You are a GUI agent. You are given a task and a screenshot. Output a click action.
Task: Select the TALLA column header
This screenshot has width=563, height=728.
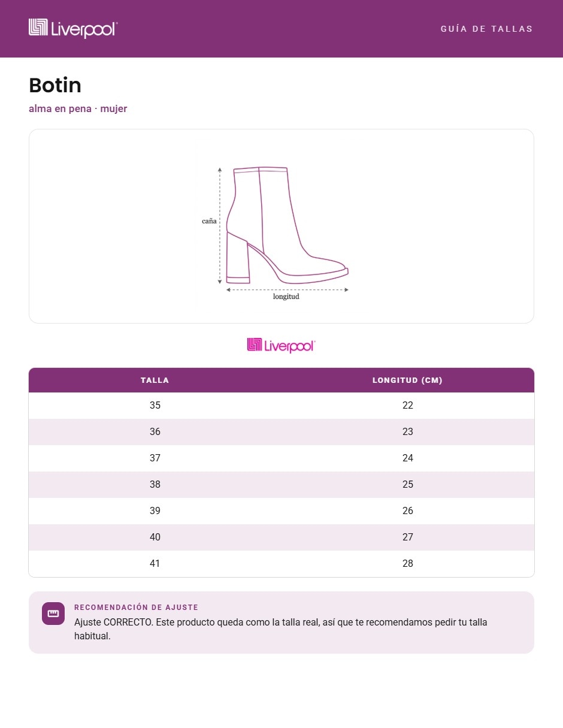(x=155, y=380)
